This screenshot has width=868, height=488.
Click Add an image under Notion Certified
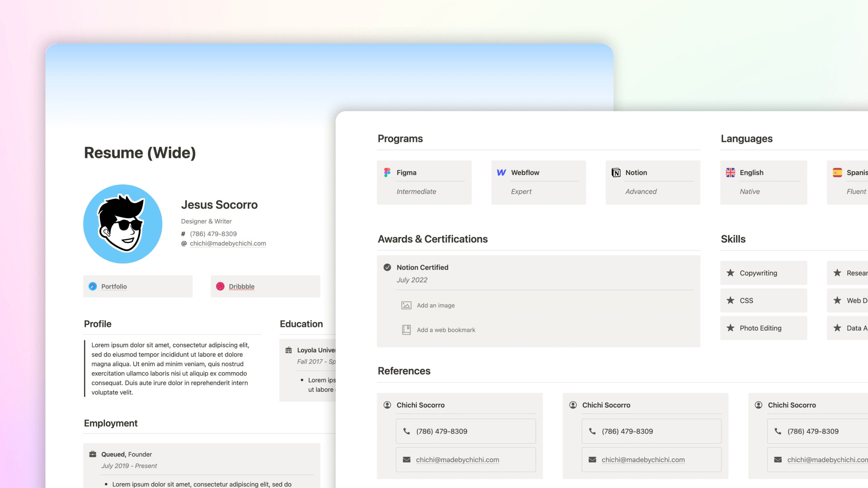(436, 305)
